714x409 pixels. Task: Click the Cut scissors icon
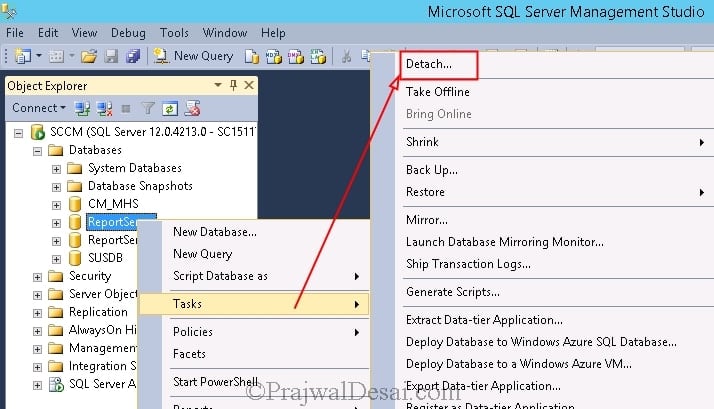tap(346, 56)
